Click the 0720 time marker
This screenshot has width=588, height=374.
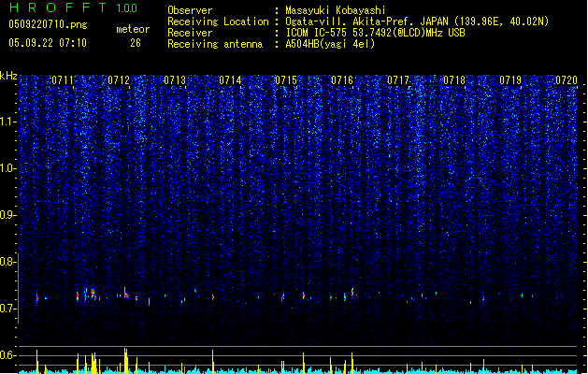[x=566, y=80]
